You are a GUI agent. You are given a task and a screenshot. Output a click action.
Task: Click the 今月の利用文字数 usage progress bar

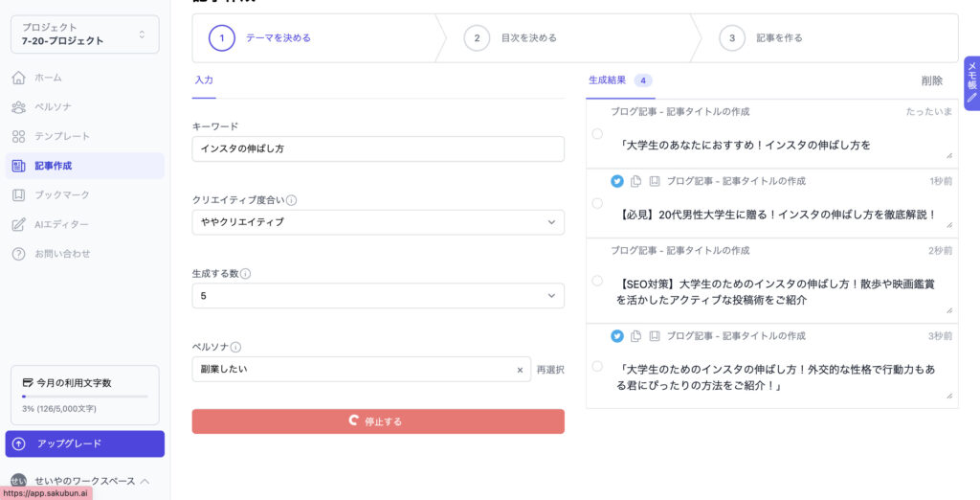pos(85,396)
